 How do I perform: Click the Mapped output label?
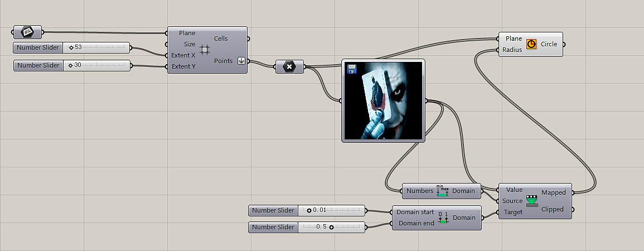554,192
